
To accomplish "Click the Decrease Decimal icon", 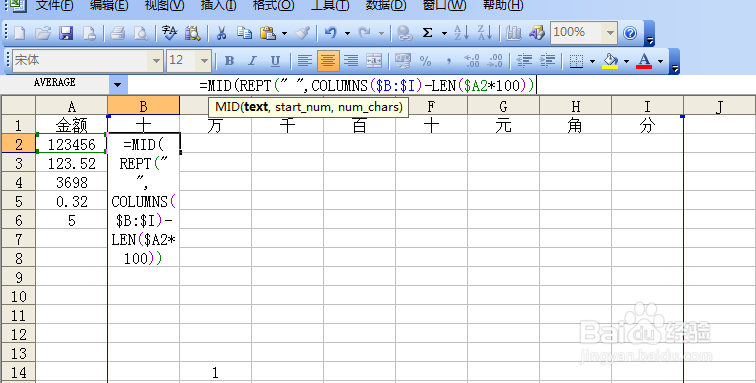I will (495, 61).
